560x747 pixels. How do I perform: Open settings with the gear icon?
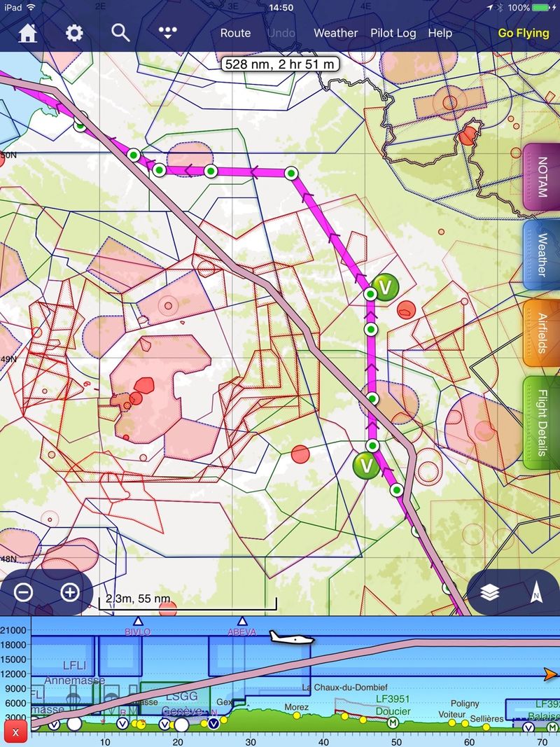[74, 33]
